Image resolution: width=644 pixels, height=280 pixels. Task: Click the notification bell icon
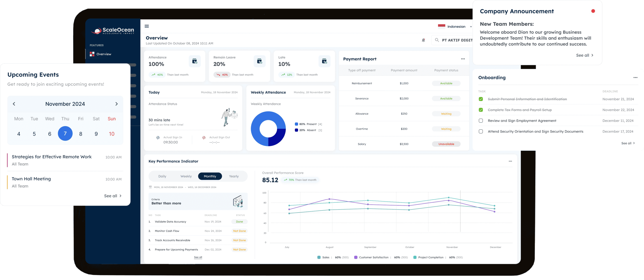423,40
